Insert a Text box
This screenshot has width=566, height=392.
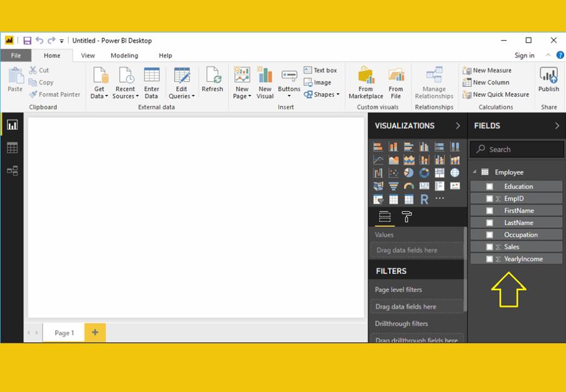click(320, 71)
